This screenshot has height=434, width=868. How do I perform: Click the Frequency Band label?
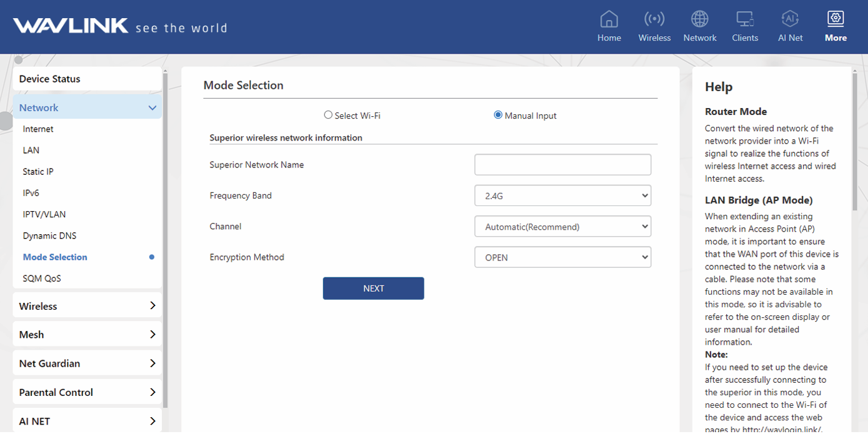pos(241,195)
